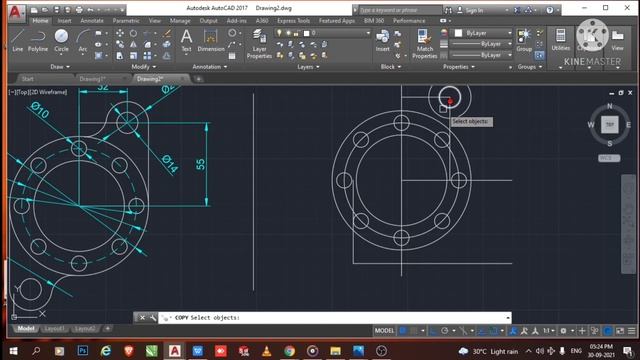Expand the Properties panel
Viewport: 640px width, 360px height.
click(x=459, y=67)
